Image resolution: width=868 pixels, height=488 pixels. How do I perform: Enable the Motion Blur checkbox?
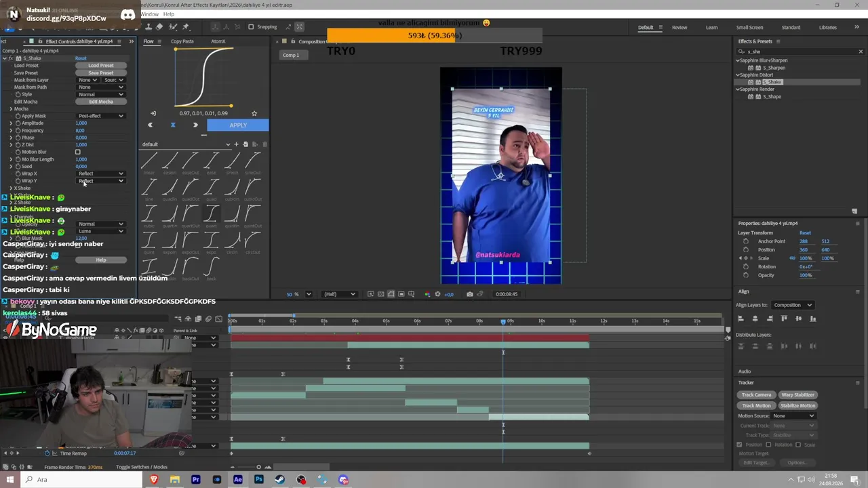tap(78, 152)
